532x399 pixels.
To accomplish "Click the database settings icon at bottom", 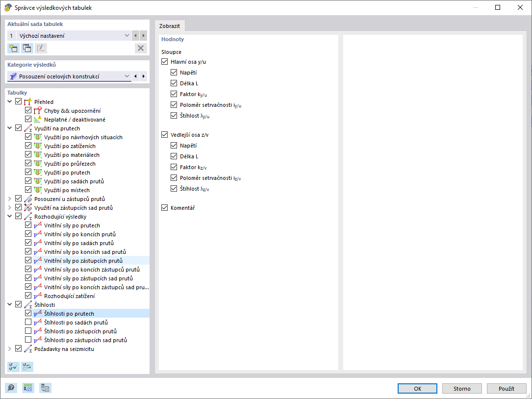I will pyautogui.click(x=45, y=388).
